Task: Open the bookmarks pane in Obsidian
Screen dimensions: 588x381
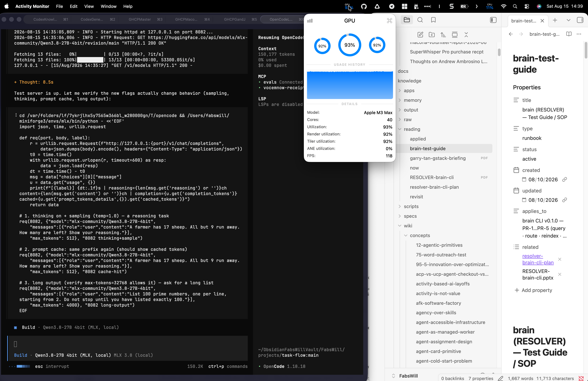Action: pyautogui.click(x=433, y=20)
